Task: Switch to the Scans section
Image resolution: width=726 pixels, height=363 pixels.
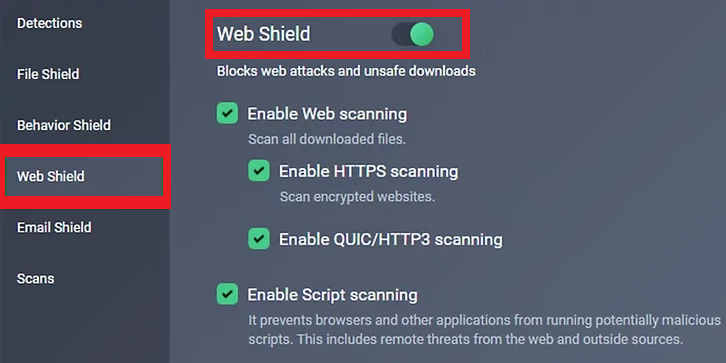Action: (36, 278)
